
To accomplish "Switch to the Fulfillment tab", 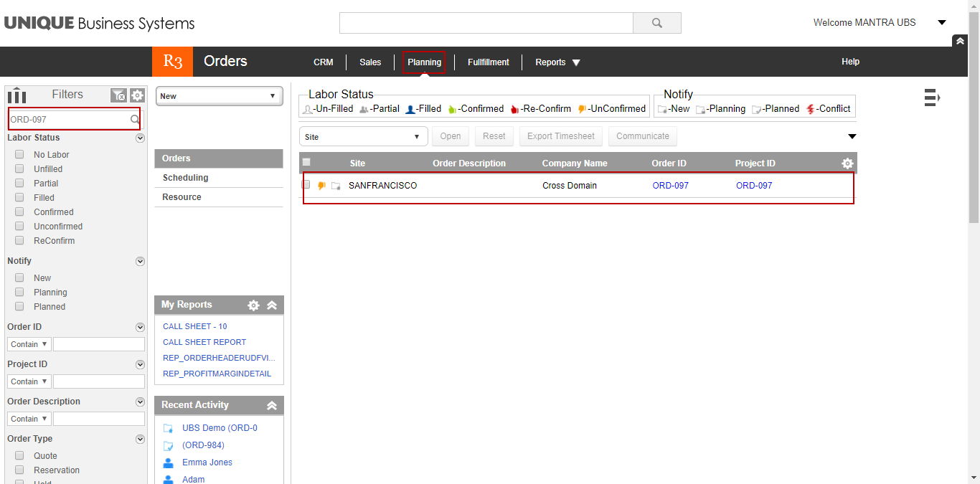I will [488, 62].
